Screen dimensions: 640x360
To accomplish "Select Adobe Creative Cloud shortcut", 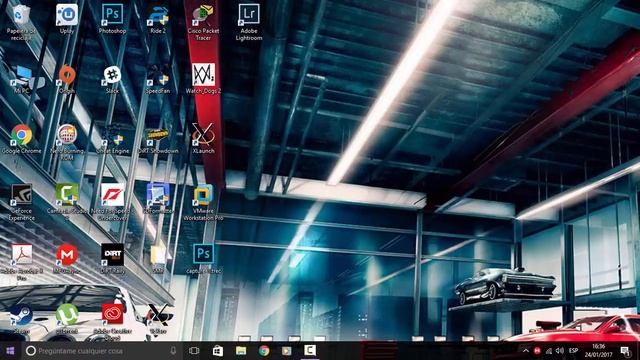I will point(112,322).
